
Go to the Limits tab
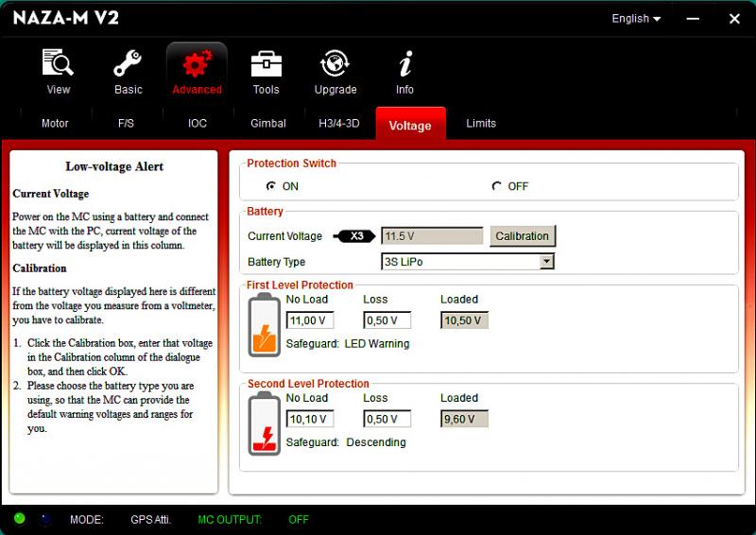point(481,124)
